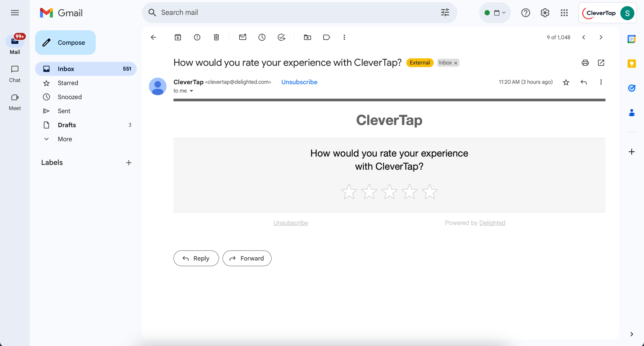Expand the More section in the sidebar
The height and width of the screenshot is (346, 644).
(65, 139)
